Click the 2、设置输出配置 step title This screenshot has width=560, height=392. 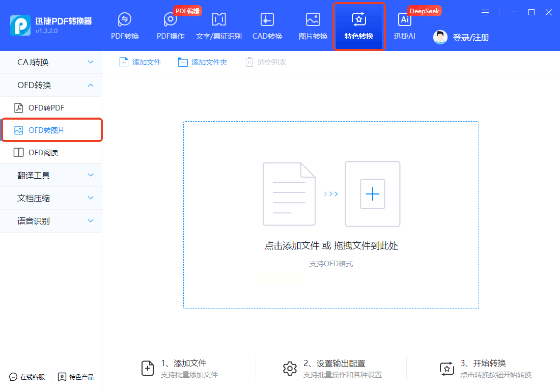(x=334, y=363)
